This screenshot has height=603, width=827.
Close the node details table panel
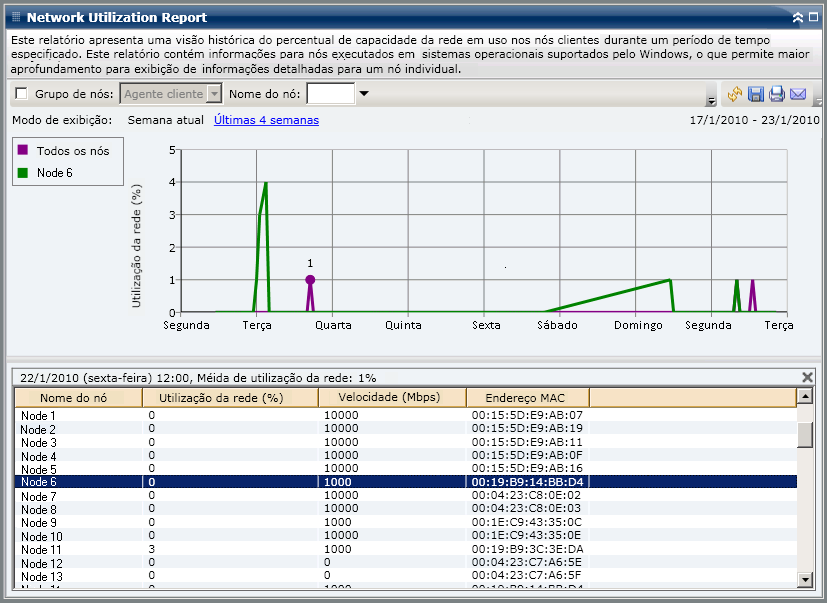point(808,377)
